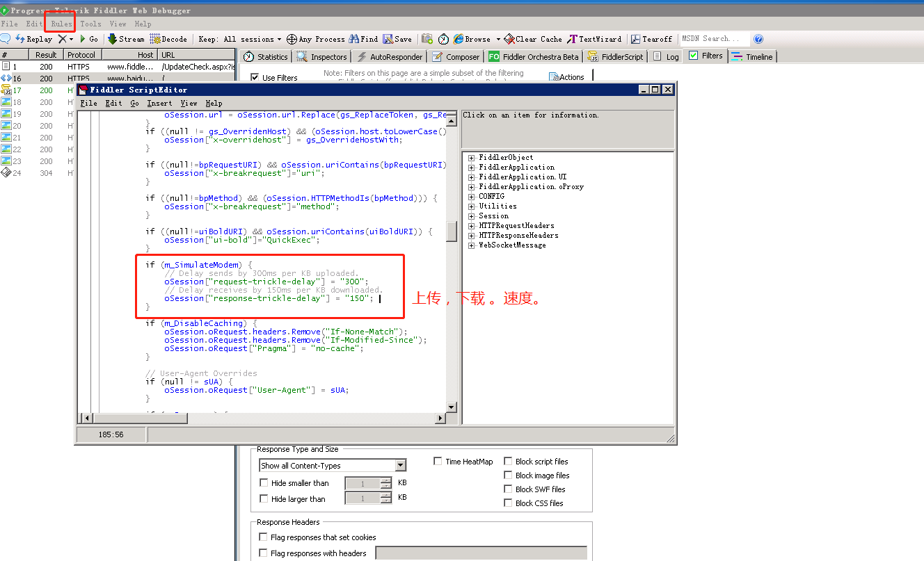Switch to the Composer tab

456,57
